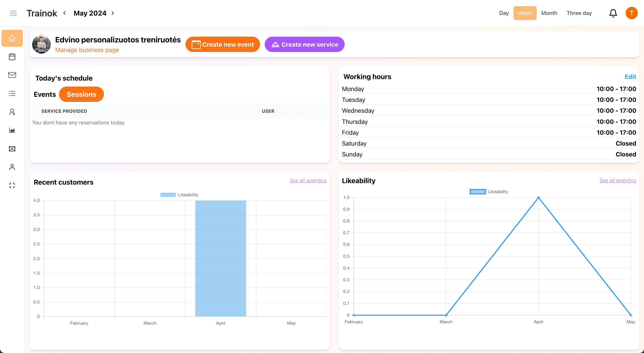Screen dimensions: 644x353
Task: Click Create new event button
Action: click(x=223, y=45)
